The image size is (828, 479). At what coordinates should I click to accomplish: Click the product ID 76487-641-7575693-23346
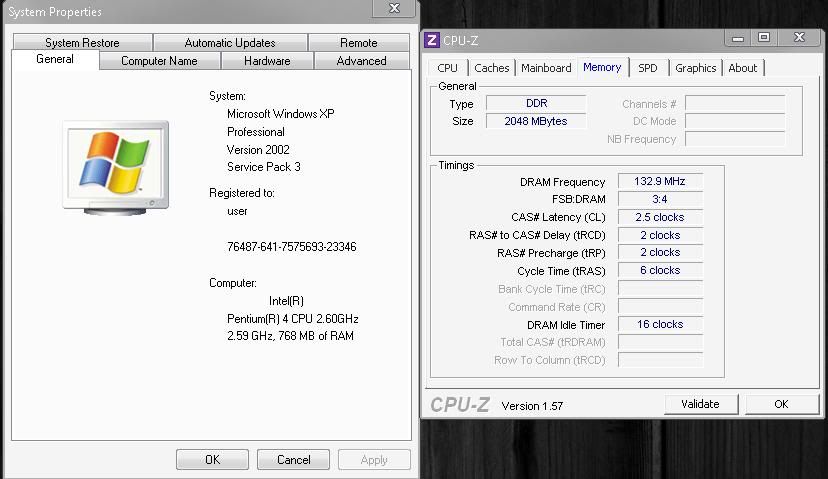(x=291, y=247)
